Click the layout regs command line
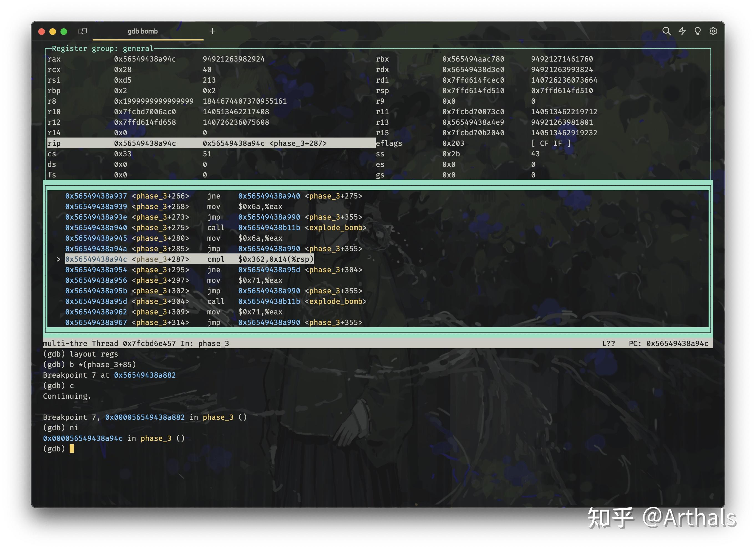 [80, 354]
